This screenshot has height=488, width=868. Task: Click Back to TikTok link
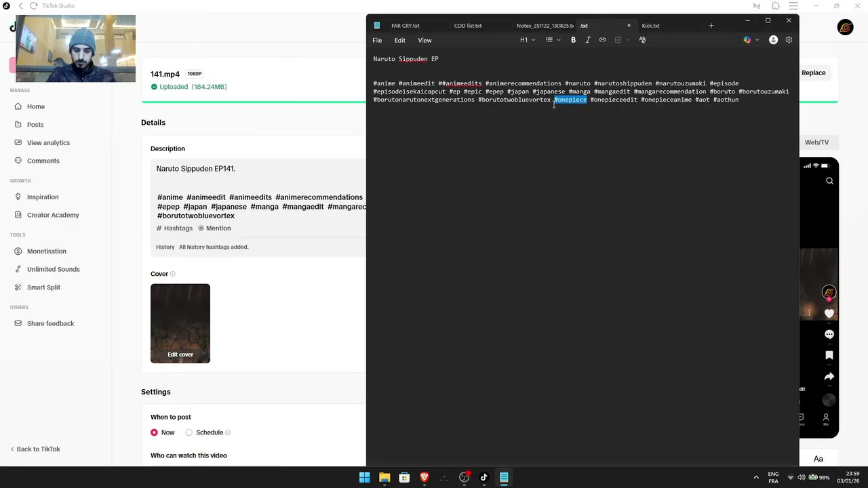pos(35,449)
